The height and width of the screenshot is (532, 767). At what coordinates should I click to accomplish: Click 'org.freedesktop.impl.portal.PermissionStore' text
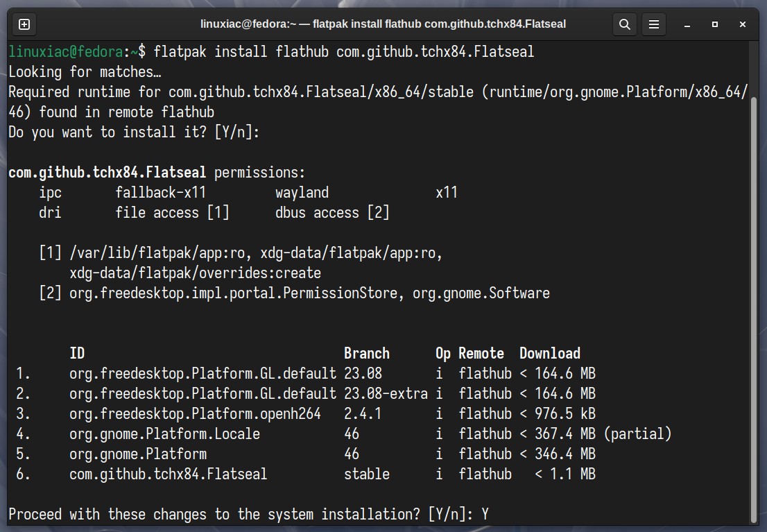233,293
